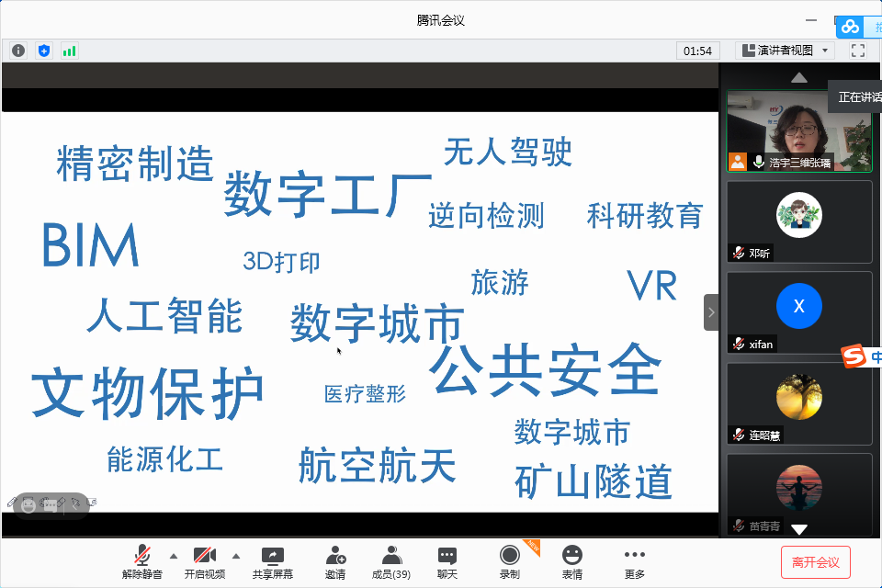Open the meeting info icon
Image resolution: width=882 pixels, height=588 pixels.
[x=18, y=51]
